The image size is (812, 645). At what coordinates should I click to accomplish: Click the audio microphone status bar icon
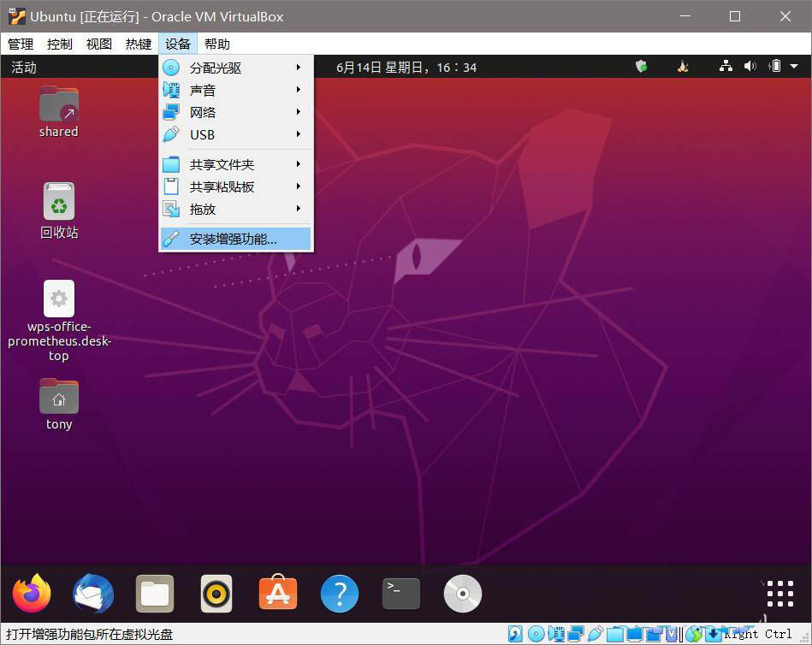556,634
